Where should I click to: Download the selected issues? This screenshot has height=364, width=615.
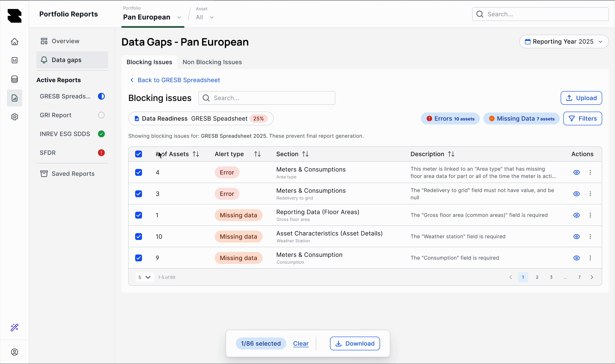point(355,343)
